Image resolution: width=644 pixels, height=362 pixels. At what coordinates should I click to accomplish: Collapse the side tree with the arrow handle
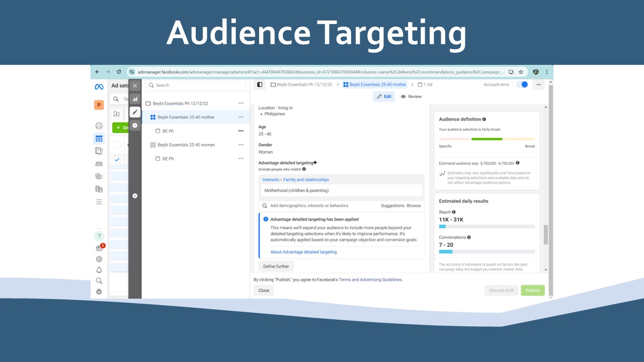[x=135, y=196]
